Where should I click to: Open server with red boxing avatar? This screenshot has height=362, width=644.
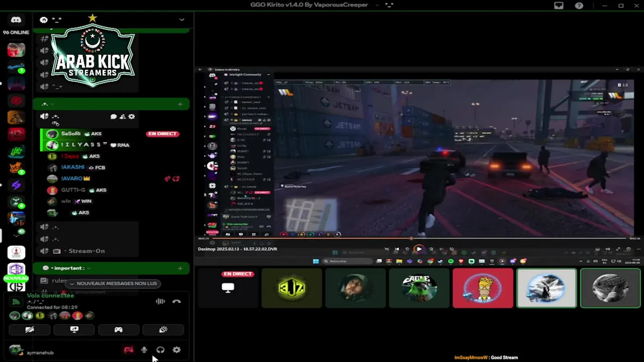click(x=16, y=50)
